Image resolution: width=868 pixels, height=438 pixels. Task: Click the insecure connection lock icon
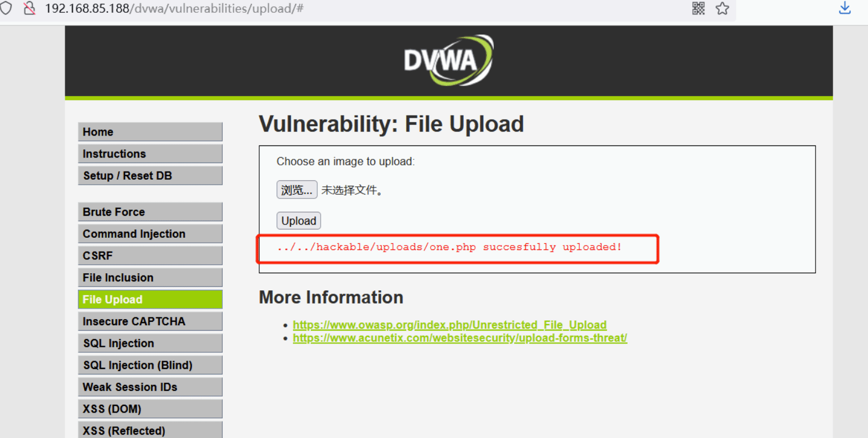29,8
